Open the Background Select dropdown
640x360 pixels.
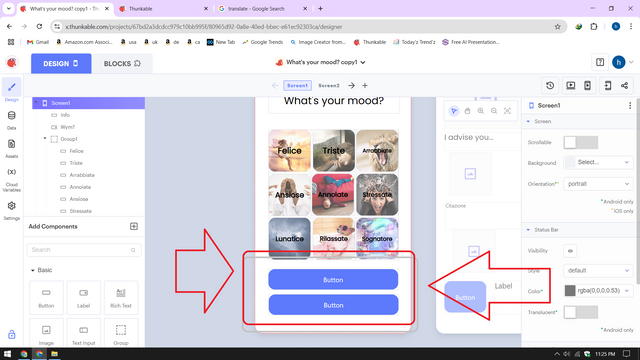(x=598, y=162)
